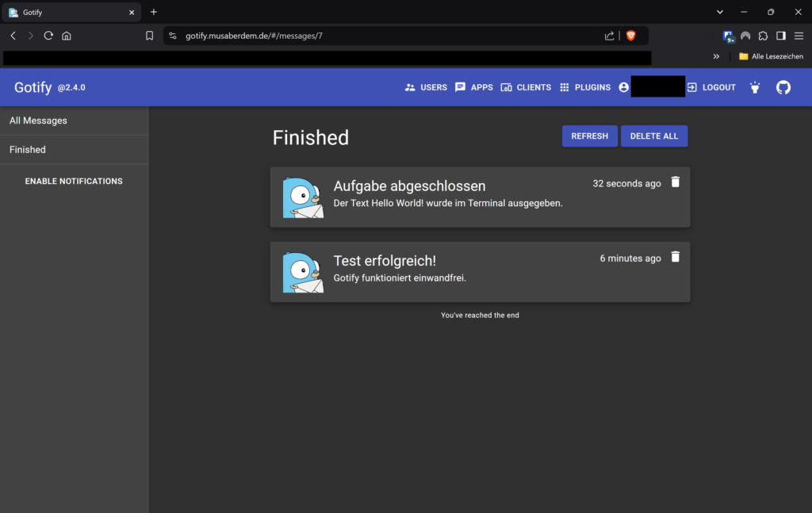Delete the 'Test erfolgreich!' message via trash icon
Image resolution: width=812 pixels, height=513 pixels.
(675, 257)
